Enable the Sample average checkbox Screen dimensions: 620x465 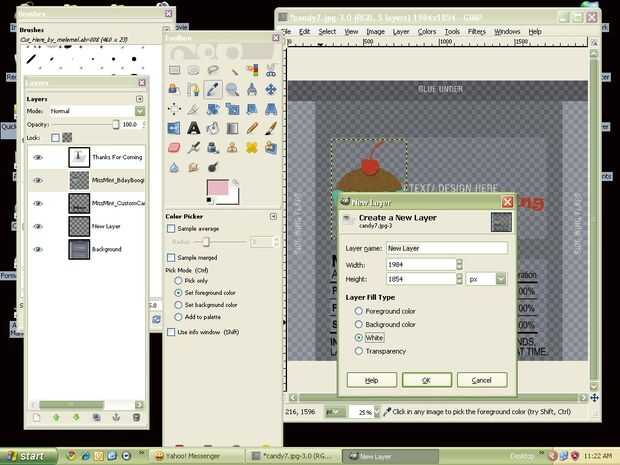[171, 229]
